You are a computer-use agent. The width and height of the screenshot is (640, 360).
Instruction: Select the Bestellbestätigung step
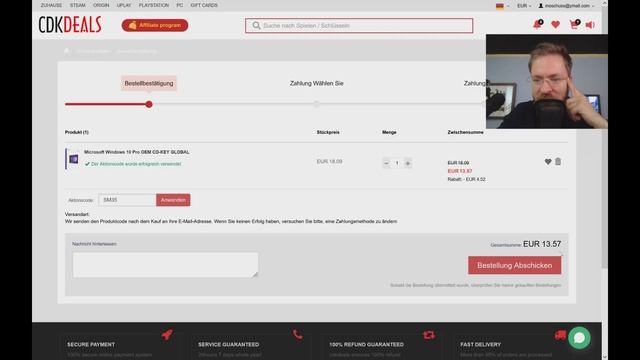[x=149, y=83]
